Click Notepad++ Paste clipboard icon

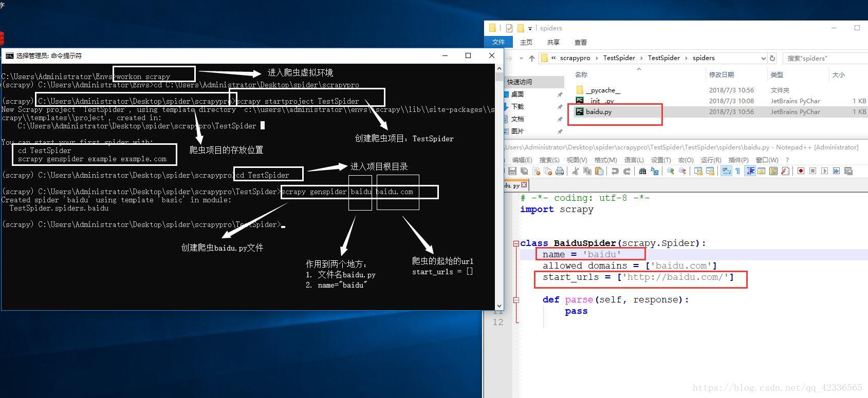pos(599,171)
